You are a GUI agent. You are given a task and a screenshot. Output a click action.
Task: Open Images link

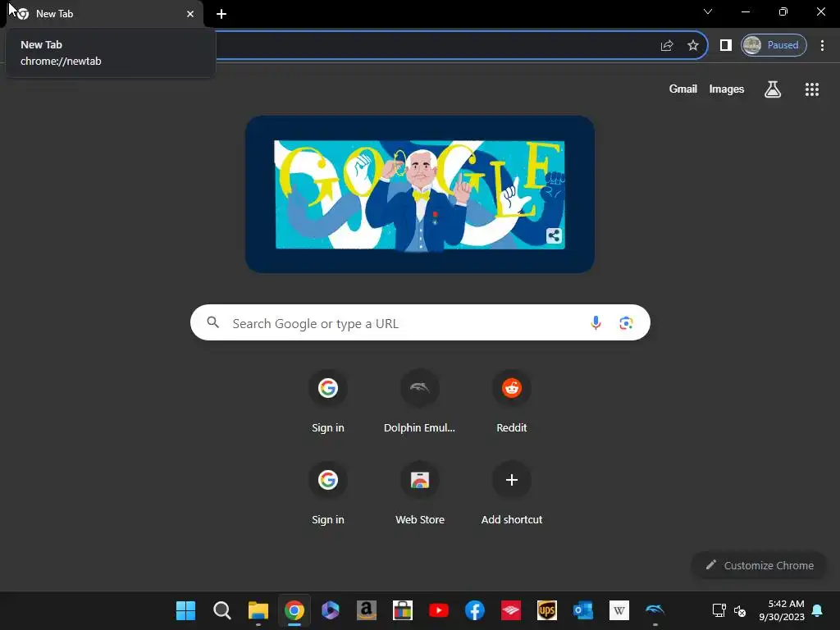click(x=727, y=89)
